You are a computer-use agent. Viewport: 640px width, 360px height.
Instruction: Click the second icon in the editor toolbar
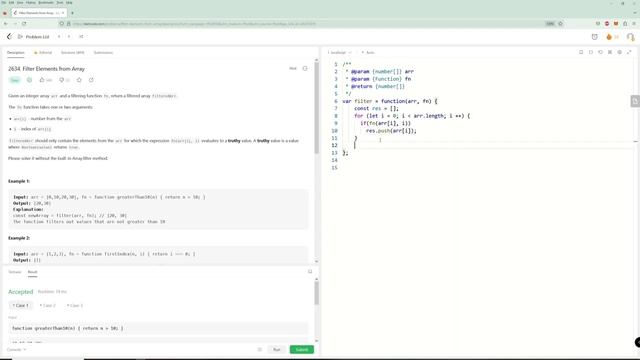tap(591, 52)
